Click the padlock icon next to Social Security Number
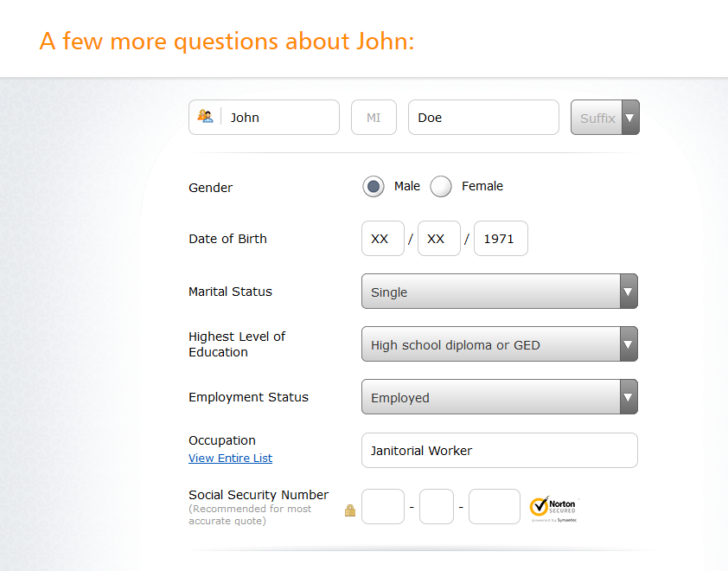Image resolution: width=728 pixels, height=571 pixels. pyautogui.click(x=350, y=510)
